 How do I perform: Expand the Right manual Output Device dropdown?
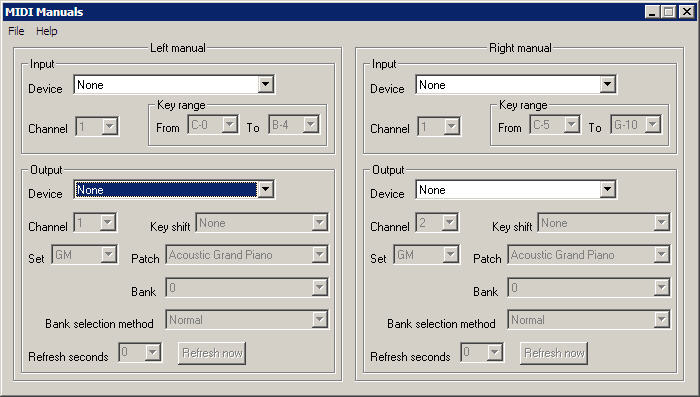516,190
